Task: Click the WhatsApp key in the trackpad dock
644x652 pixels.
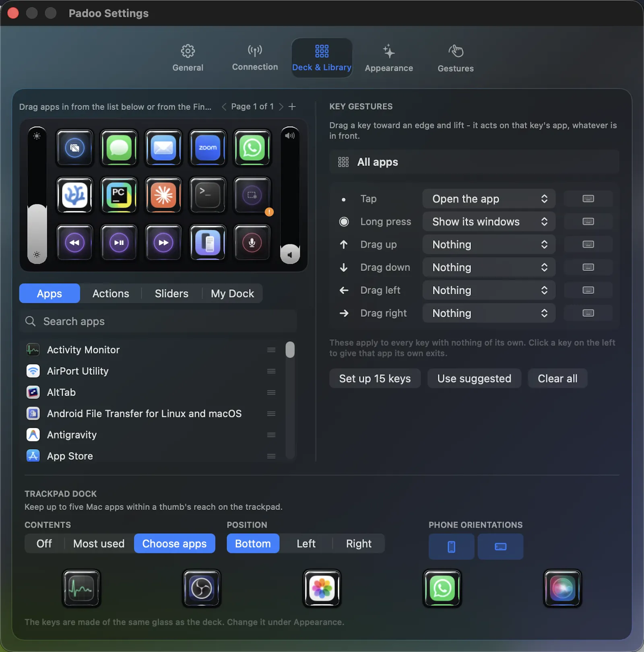Action: click(442, 588)
